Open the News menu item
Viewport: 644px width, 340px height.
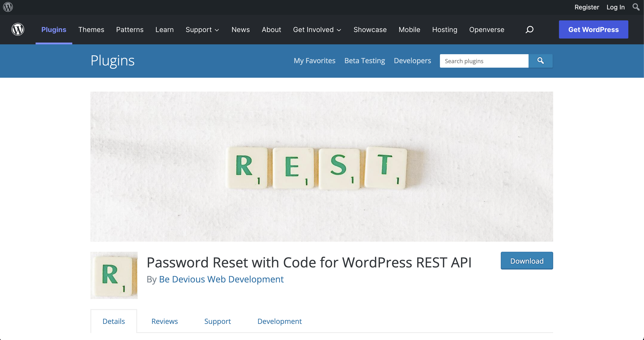coord(241,30)
